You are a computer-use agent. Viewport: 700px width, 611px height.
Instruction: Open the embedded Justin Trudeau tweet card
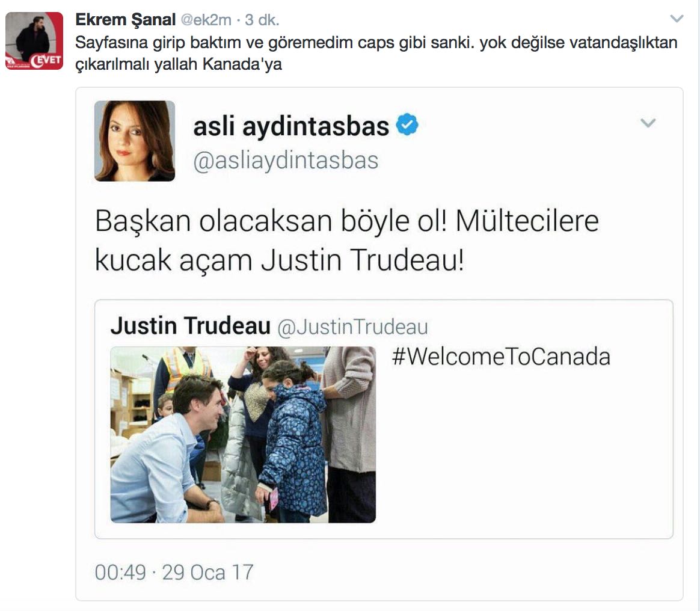click(384, 419)
